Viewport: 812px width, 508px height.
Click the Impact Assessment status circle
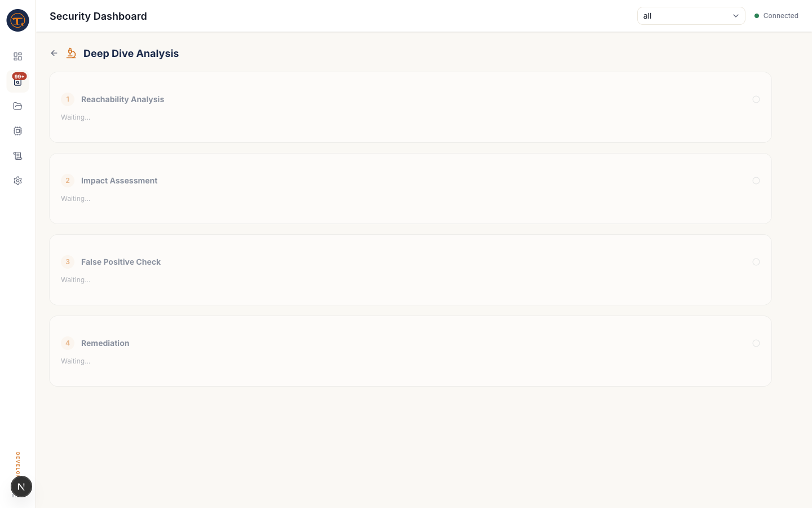[x=756, y=181]
